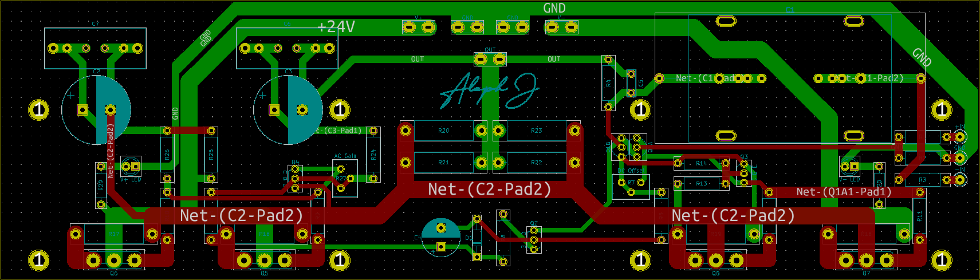Click the +IN input pad
Screen dimensions: 980x280
click(x=960, y=136)
